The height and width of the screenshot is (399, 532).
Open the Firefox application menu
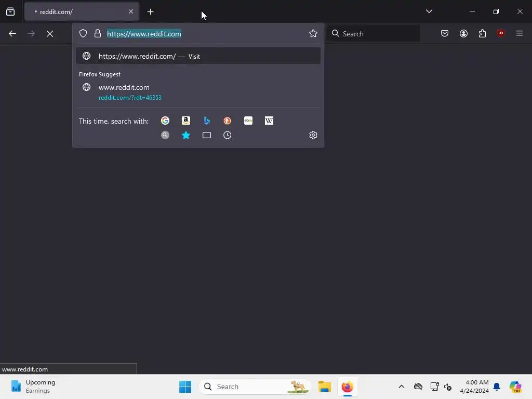[520, 33]
